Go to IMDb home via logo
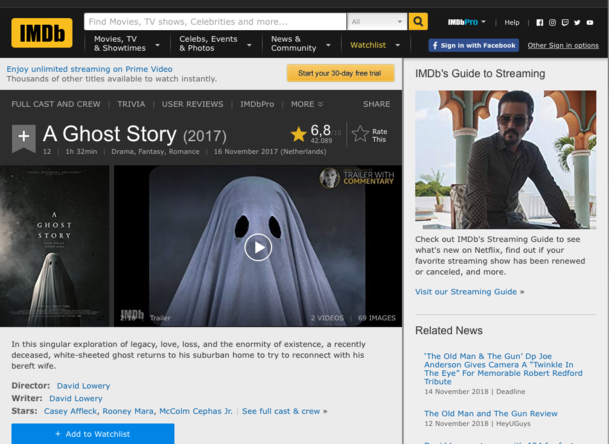Viewport: 609px width, 444px height. click(41, 33)
